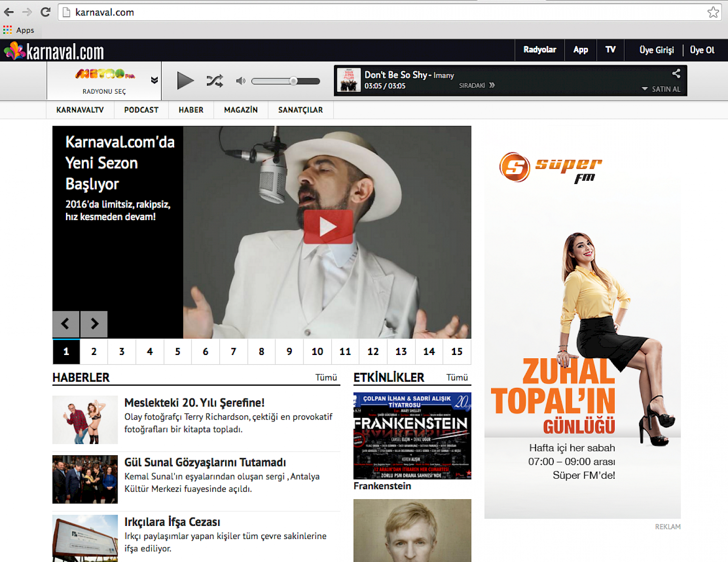The height and width of the screenshot is (562, 728).
Task: Open the Sanatçılar menu tab
Action: click(x=300, y=110)
